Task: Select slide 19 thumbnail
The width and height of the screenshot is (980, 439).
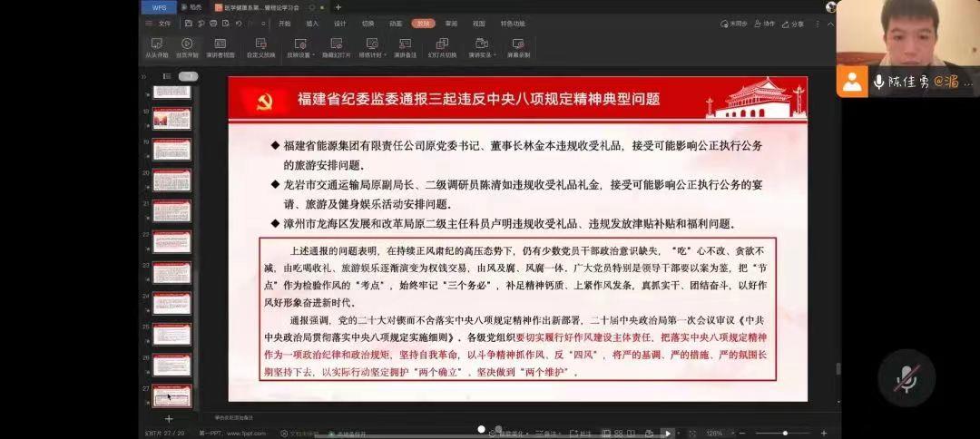Action: click(171, 150)
